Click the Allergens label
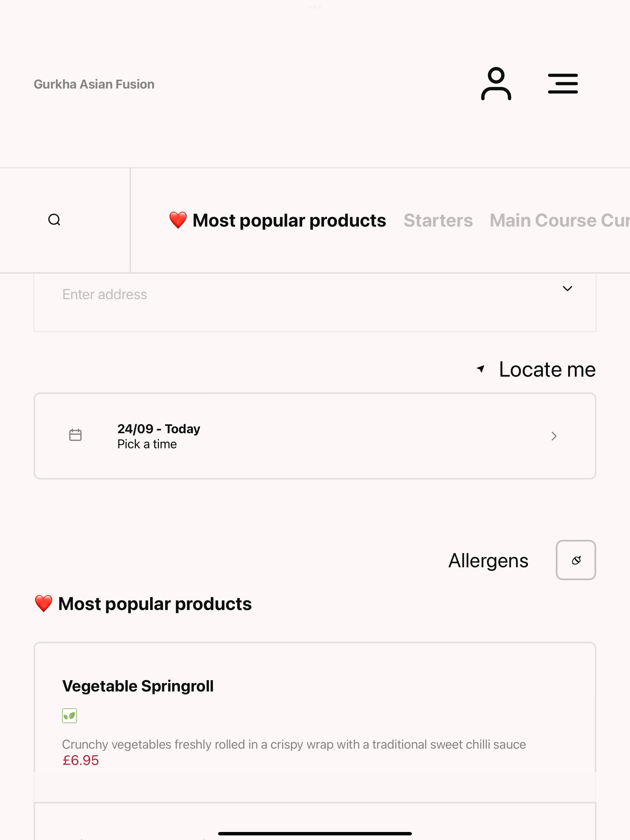The image size is (630, 840). pos(488,561)
